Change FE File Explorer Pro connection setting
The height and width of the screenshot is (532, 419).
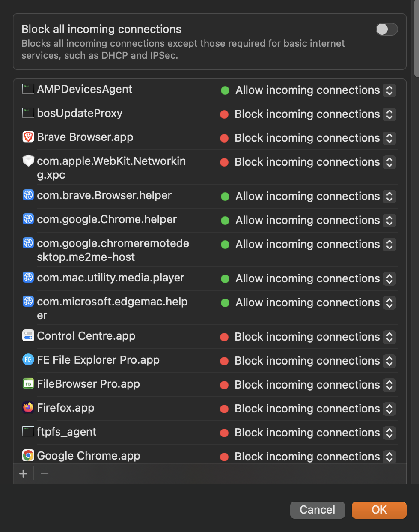coord(389,361)
